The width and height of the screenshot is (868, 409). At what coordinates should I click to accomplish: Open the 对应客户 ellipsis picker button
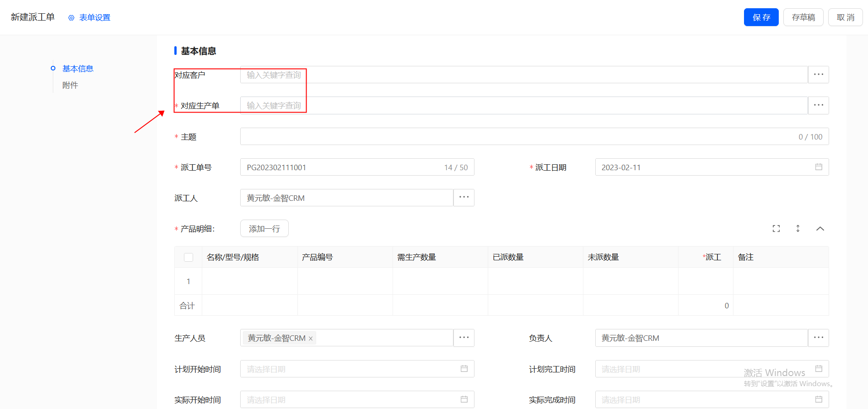(819, 75)
